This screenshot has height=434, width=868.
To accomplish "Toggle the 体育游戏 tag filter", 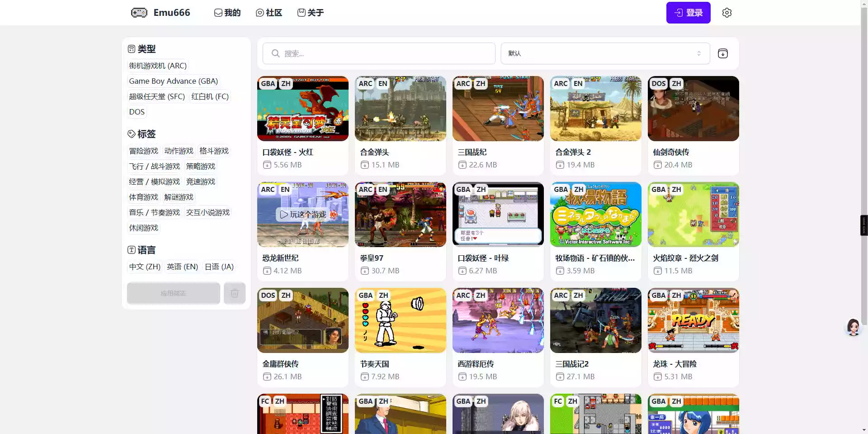I will 144,197.
